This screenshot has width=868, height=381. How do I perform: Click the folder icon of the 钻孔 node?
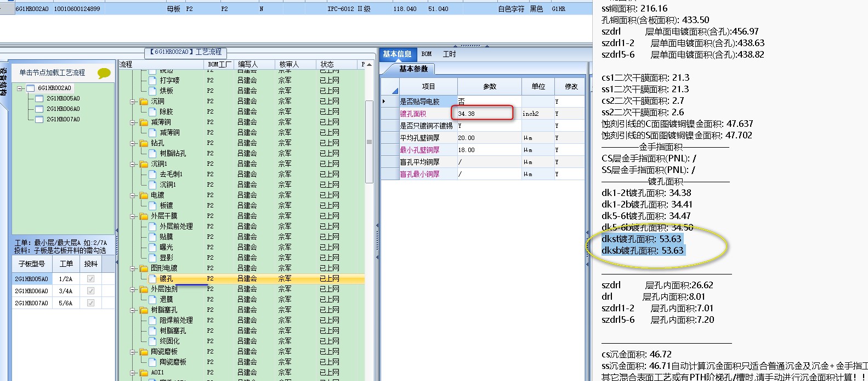(144, 143)
